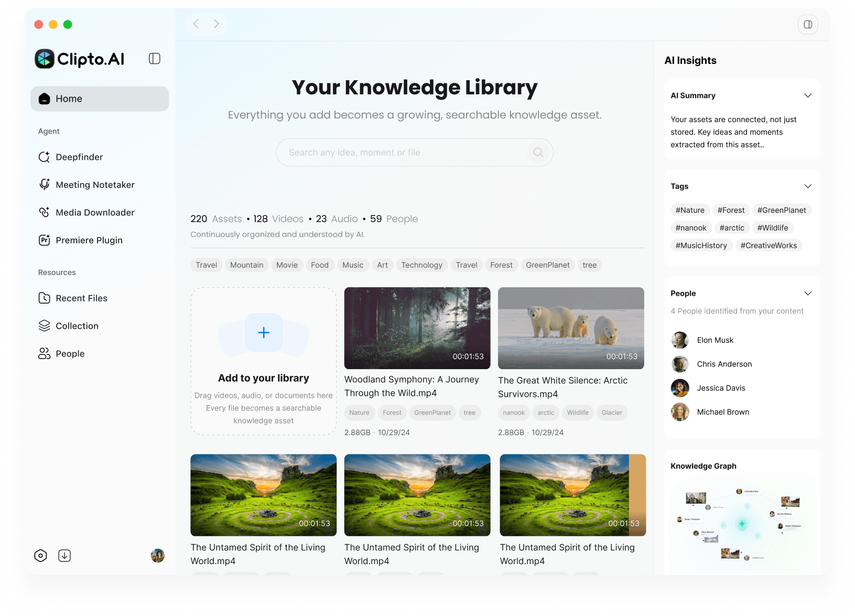Select the Meeting Notetaker agent

[x=94, y=185]
